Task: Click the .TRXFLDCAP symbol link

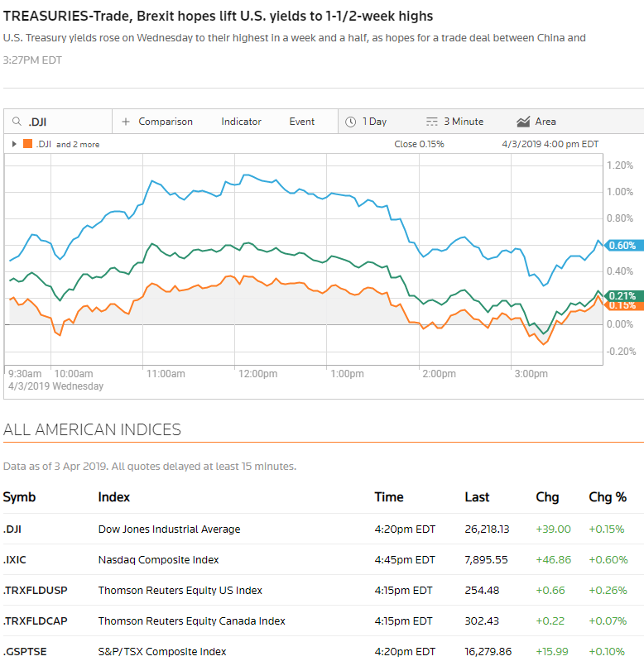Action: coord(36,621)
